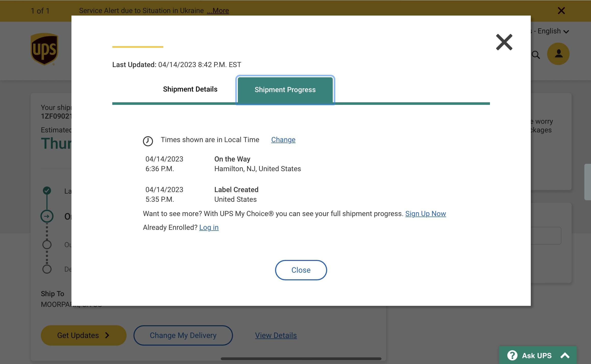Click the Last Updated timestamp text
This screenshot has width=591, height=364.
(177, 65)
